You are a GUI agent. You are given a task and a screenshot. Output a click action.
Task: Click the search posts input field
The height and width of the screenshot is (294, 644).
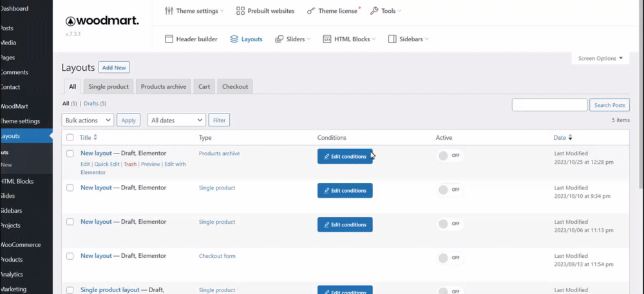[549, 105]
